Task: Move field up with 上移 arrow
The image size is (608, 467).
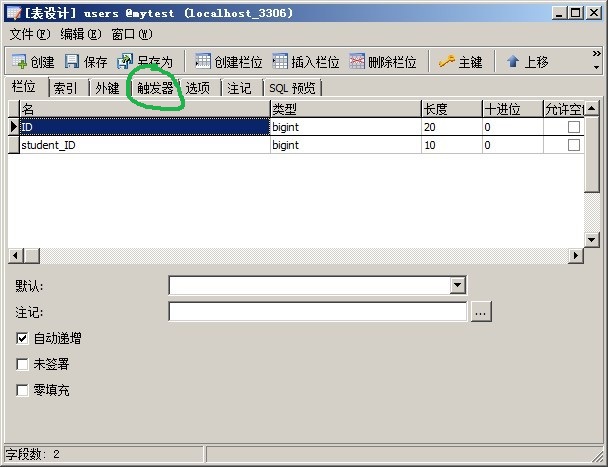Action: point(513,61)
